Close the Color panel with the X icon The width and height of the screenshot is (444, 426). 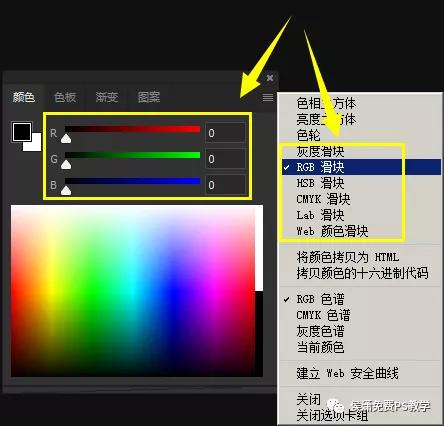[270, 78]
